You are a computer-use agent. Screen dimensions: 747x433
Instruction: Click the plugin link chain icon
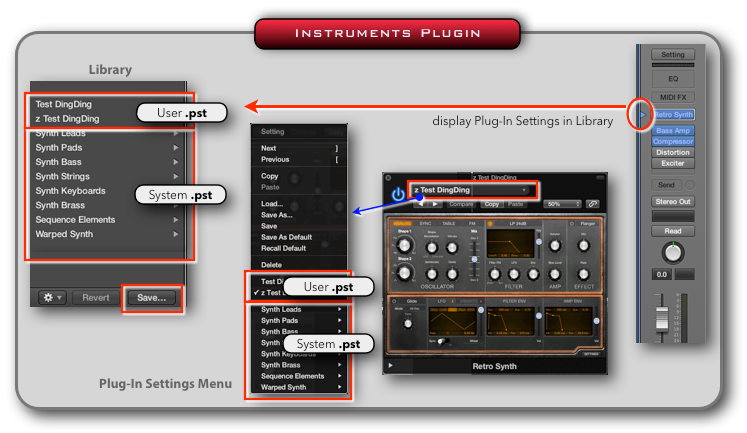click(594, 204)
